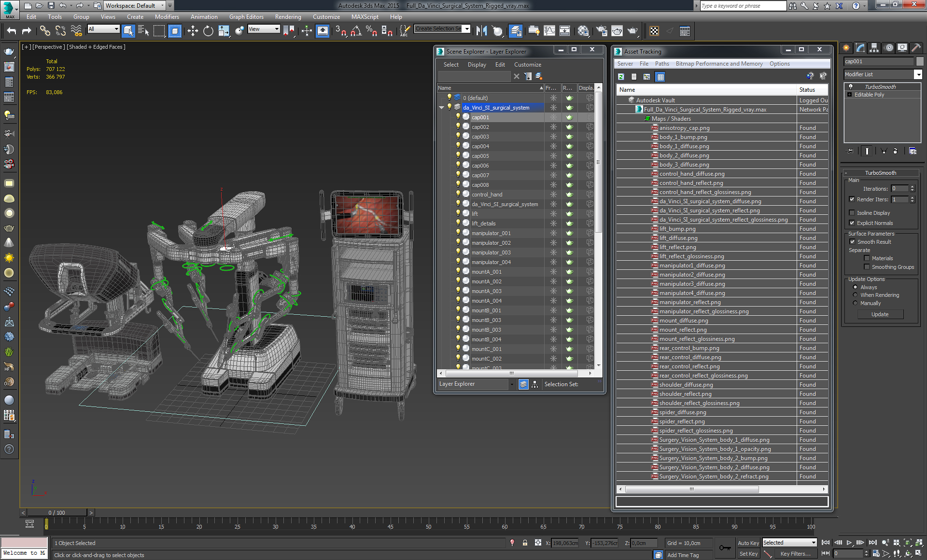The height and width of the screenshot is (560, 927).
Task: Click Add Time Tag in status bar
Action: point(683,555)
